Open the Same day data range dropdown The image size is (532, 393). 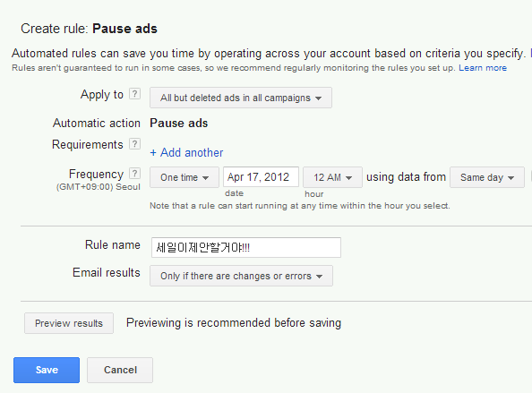(487, 177)
